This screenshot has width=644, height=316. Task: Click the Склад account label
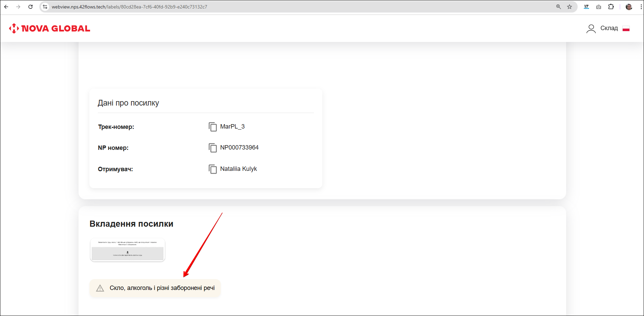[x=609, y=28]
